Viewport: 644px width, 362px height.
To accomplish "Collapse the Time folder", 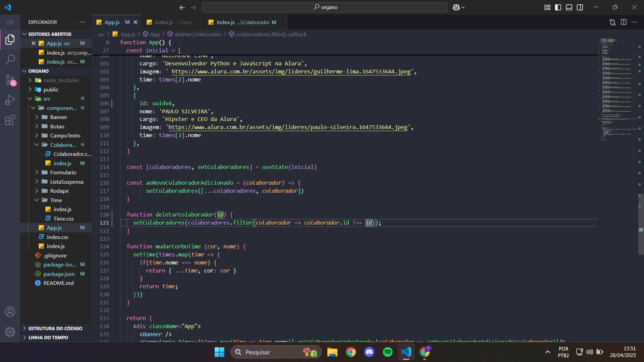I will (x=56, y=200).
